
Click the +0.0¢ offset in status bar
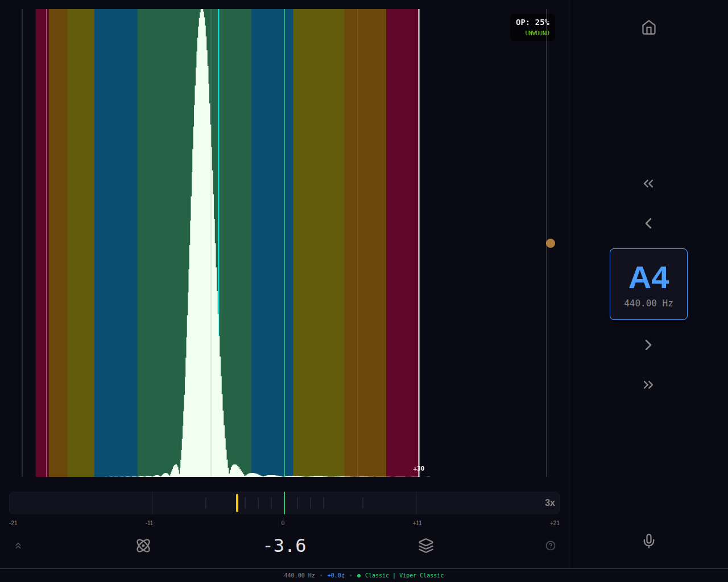click(x=336, y=576)
